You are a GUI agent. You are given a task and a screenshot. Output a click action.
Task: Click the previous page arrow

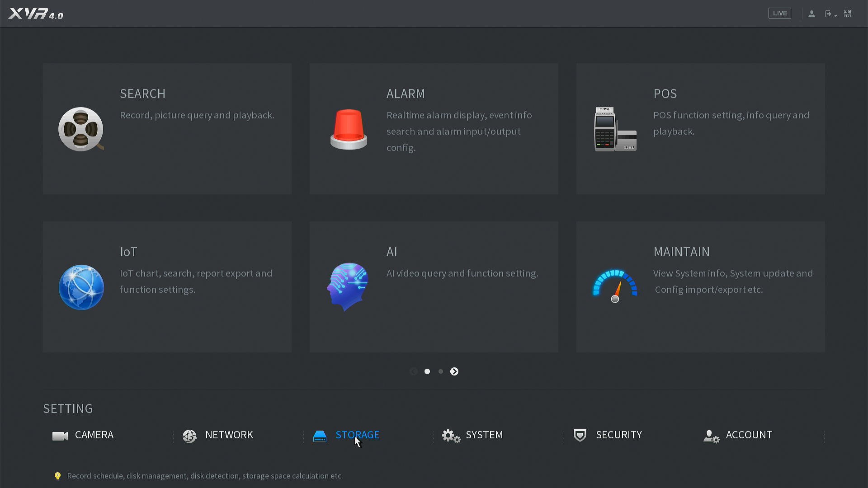pos(414,371)
